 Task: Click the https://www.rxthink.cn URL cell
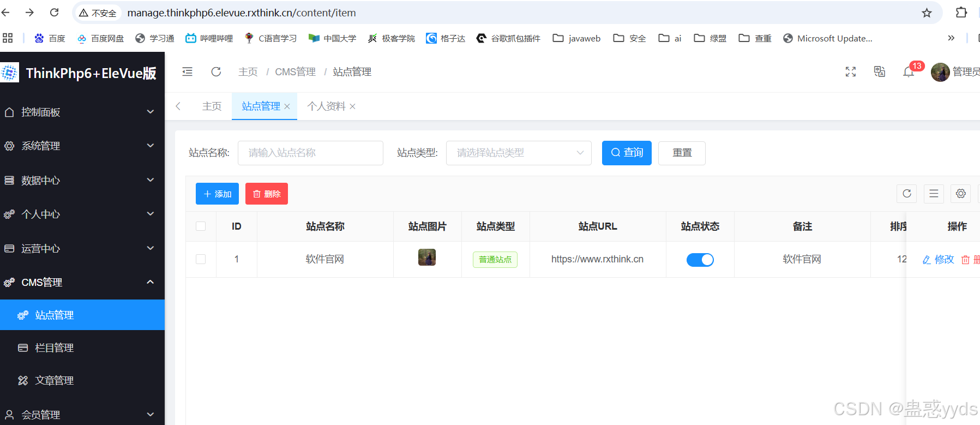coord(597,259)
